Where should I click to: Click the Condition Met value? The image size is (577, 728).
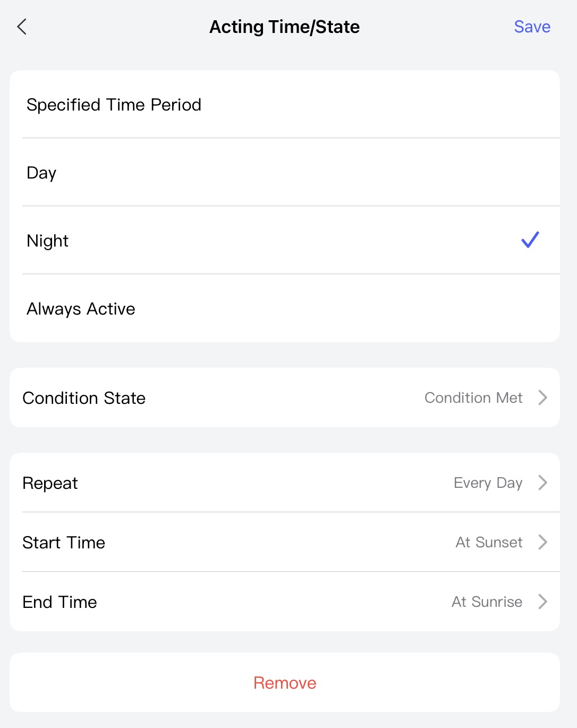473,397
